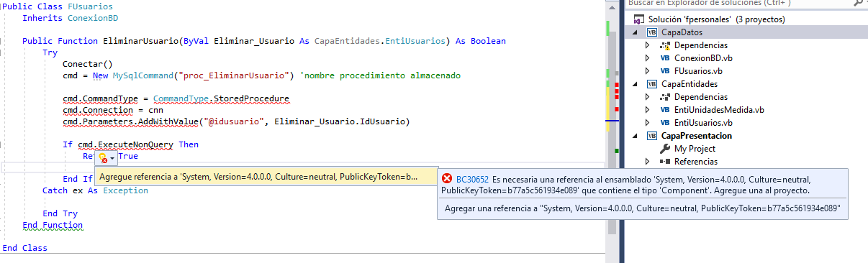Collapse the CapaPresentacion project node
868x263 pixels.
click(x=636, y=136)
